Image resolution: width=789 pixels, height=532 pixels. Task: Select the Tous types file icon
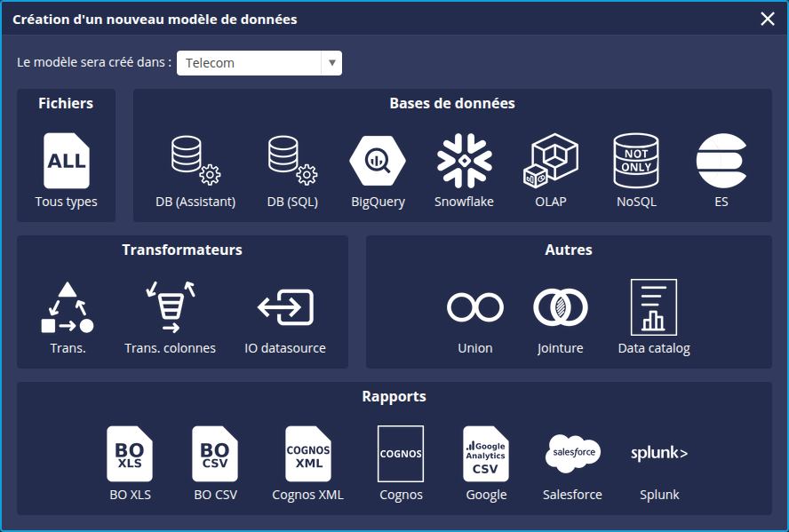click(x=67, y=162)
